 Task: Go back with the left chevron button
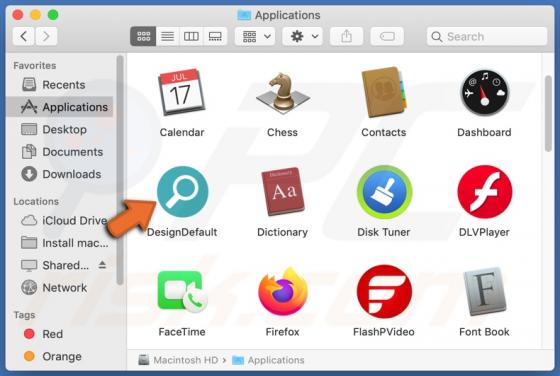click(24, 36)
